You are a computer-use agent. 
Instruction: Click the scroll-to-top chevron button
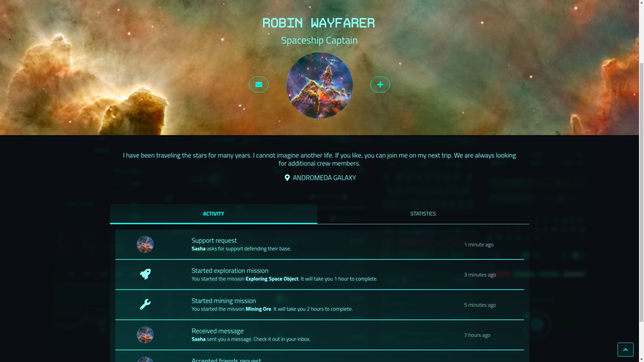click(x=626, y=350)
